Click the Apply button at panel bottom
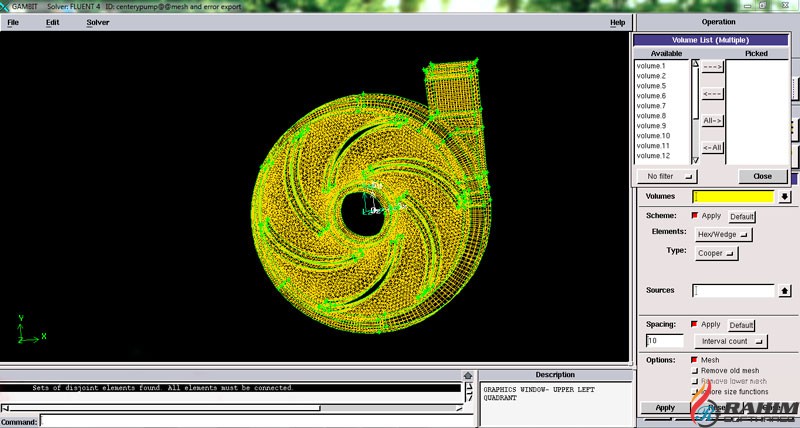This screenshot has width=800, height=428. 665,408
